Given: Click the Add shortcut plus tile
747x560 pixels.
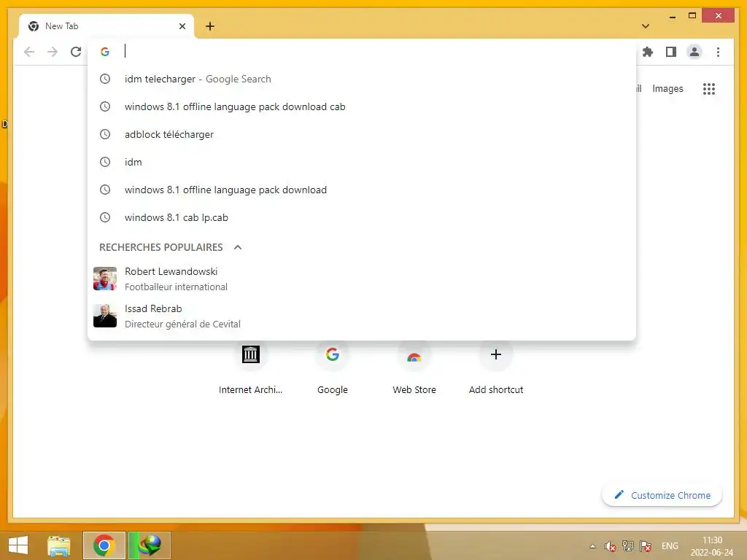Looking at the screenshot, I should (496, 369).
